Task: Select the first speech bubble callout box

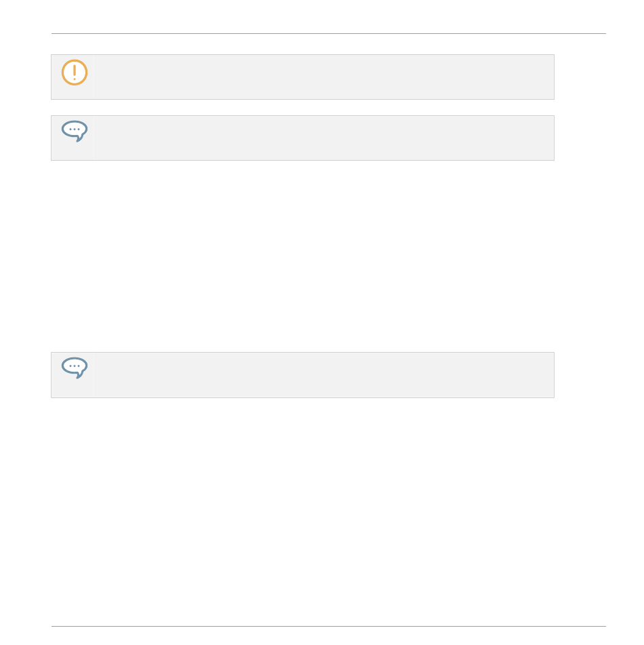Action: (x=302, y=138)
